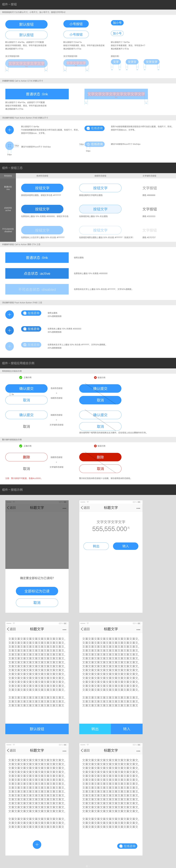Tap the plus FAB beside the 8a*8a size note
This screenshot has height=868, width=176.
9,130
